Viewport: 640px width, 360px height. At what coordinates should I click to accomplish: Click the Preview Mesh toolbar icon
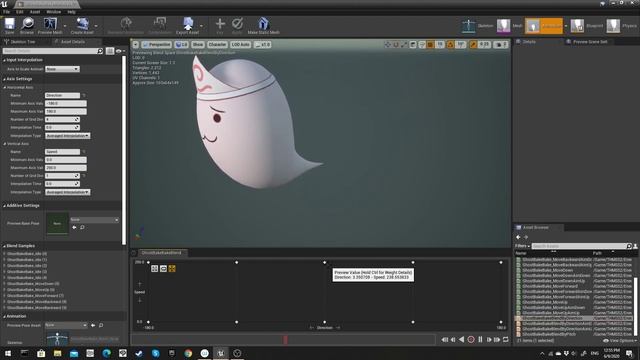click(50, 25)
